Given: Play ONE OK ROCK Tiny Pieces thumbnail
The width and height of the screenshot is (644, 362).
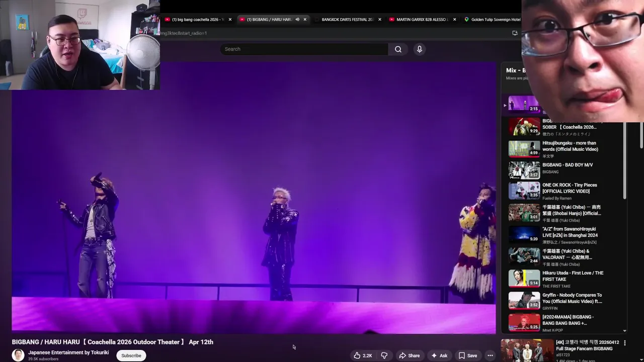Looking at the screenshot, I should (524, 191).
